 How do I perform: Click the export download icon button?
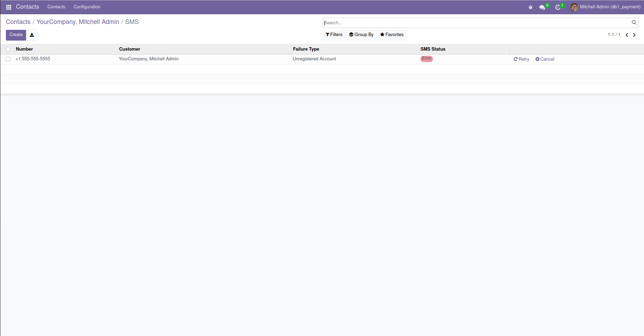coord(32,35)
